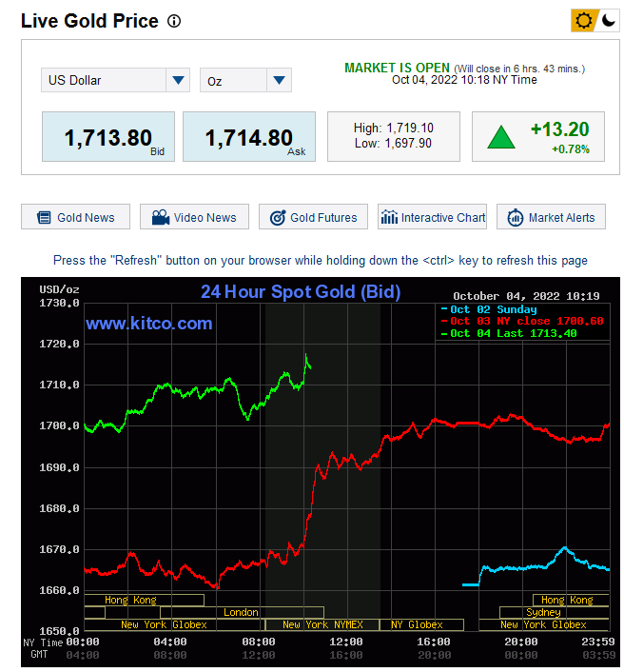Click the Live Gold Price heading
Image resolution: width=624 pixels, height=672 pixels.
(x=89, y=21)
